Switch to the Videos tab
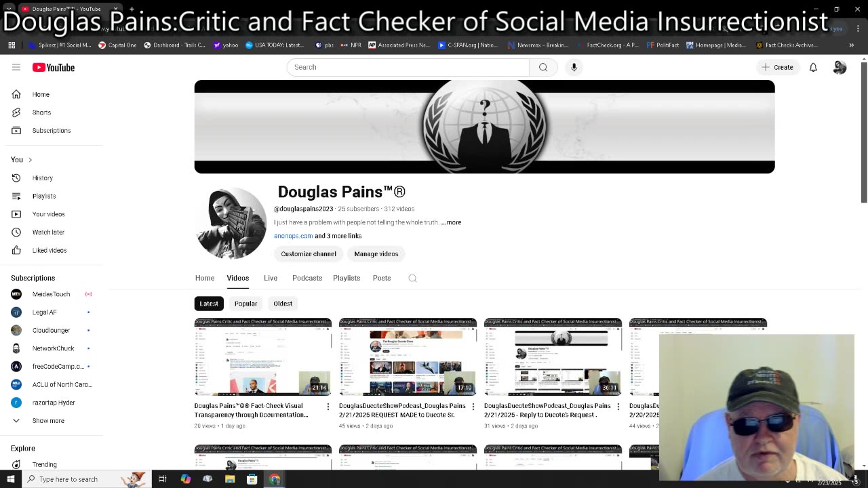This screenshot has width=868, height=488. point(238,278)
